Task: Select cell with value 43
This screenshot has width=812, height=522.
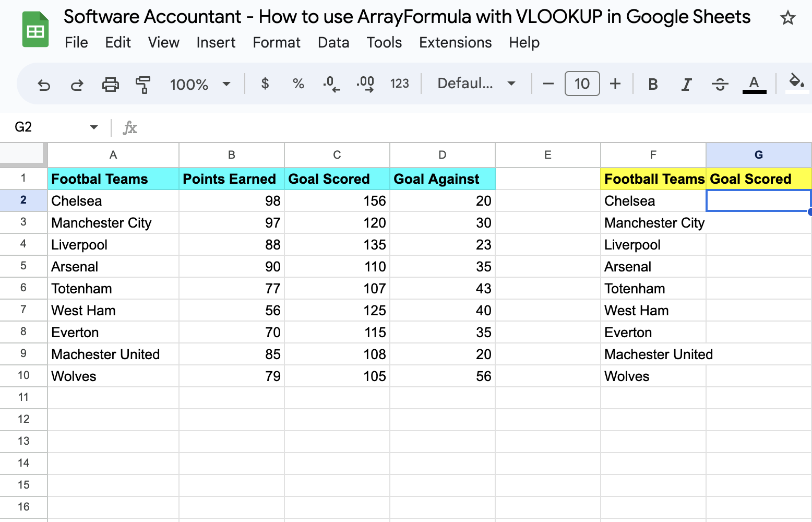Action: [x=443, y=288]
